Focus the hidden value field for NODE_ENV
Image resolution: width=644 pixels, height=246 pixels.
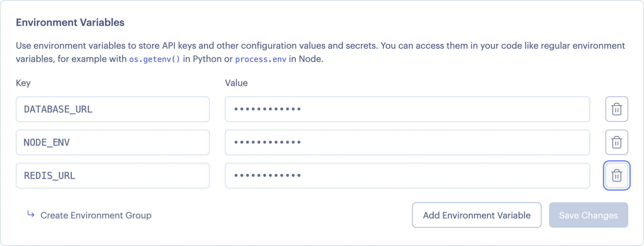tap(407, 142)
